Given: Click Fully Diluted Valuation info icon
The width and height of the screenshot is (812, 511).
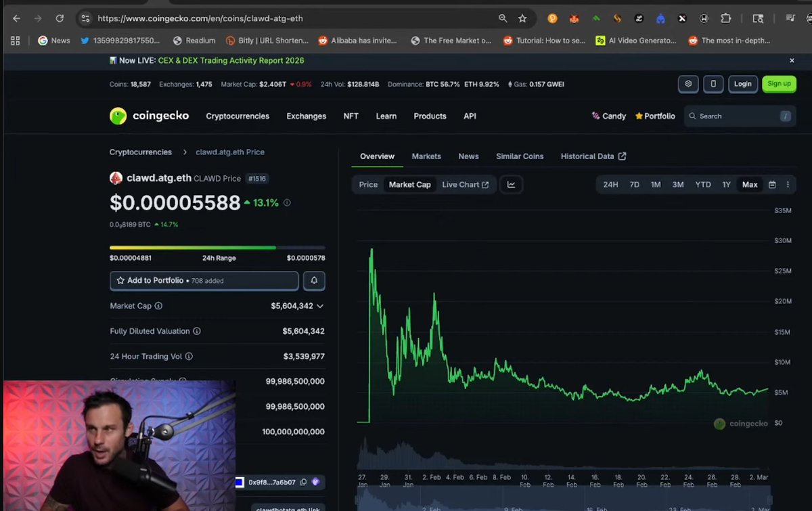Looking at the screenshot, I should pos(197,332).
